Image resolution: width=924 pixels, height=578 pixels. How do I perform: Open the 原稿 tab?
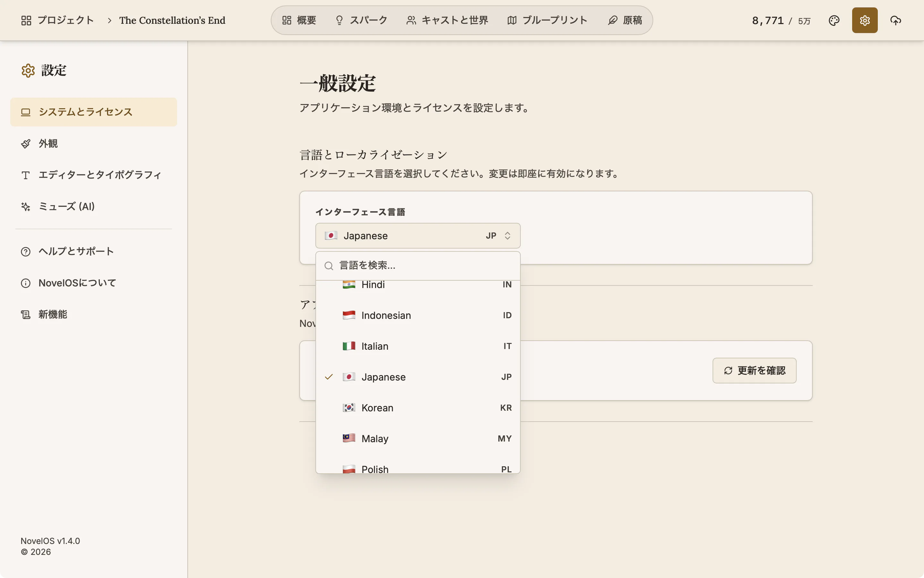coord(625,20)
